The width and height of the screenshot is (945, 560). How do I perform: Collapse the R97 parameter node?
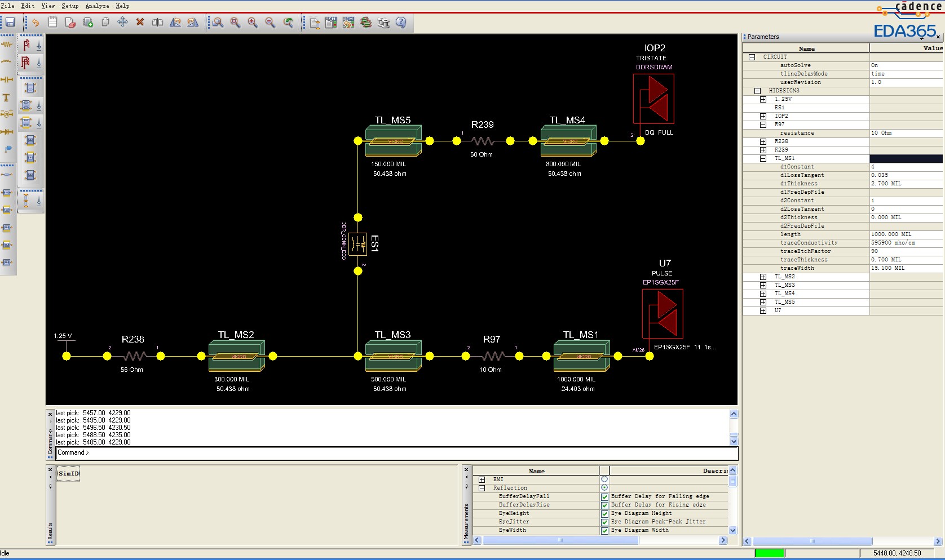coord(763,125)
